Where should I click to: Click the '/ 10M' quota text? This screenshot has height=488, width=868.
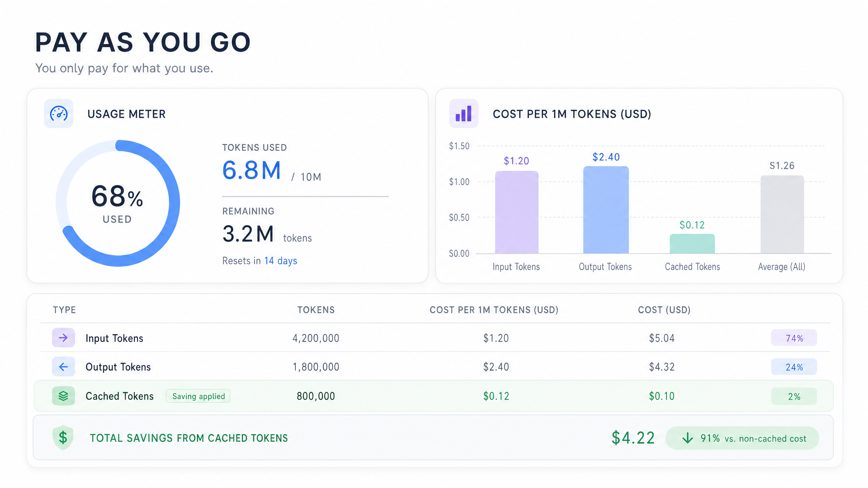(306, 177)
